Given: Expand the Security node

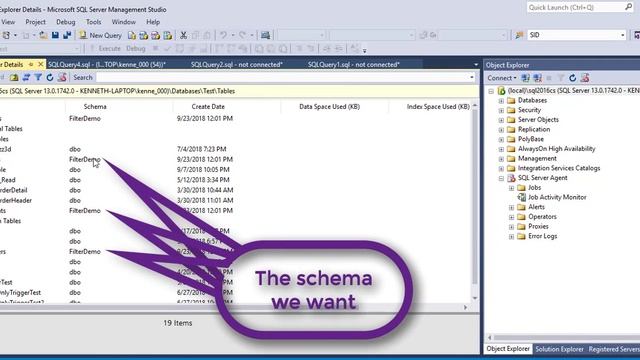Looking at the screenshot, I should (501, 111).
